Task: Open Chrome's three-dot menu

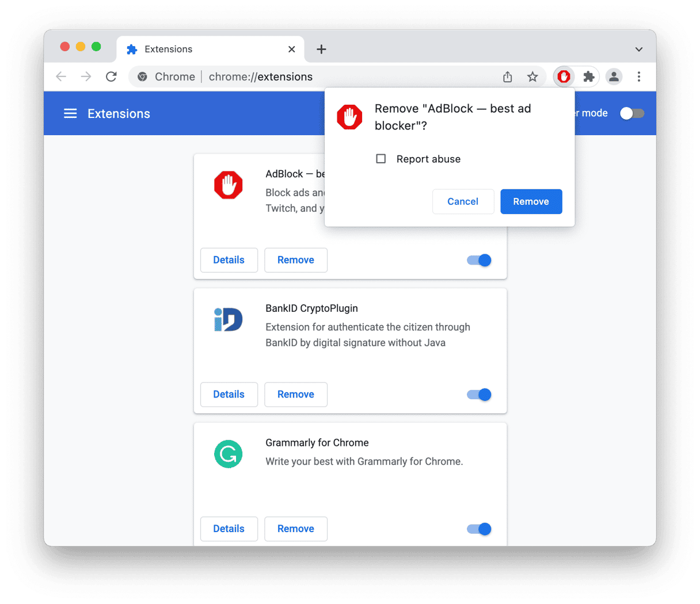Action: pyautogui.click(x=639, y=77)
